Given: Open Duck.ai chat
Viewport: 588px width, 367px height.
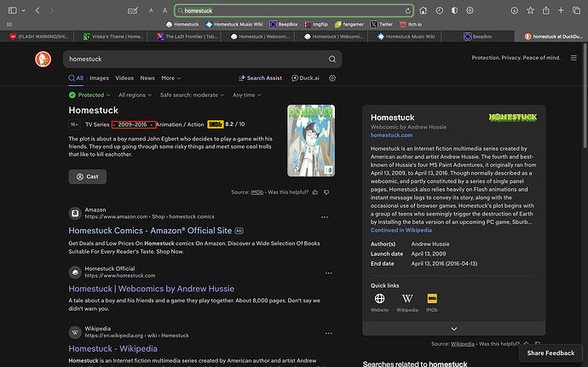Looking at the screenshot, I should [x=305, y=78].
